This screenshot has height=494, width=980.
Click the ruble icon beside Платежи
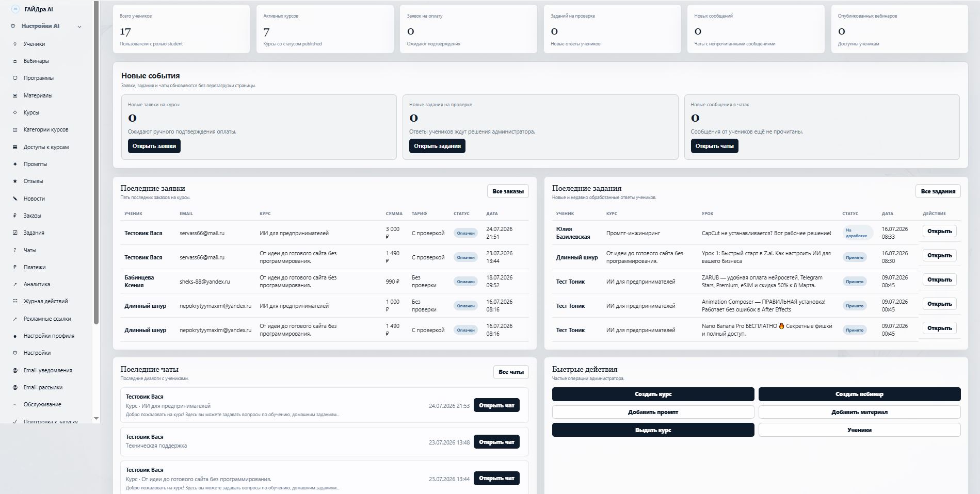(15, 267)
